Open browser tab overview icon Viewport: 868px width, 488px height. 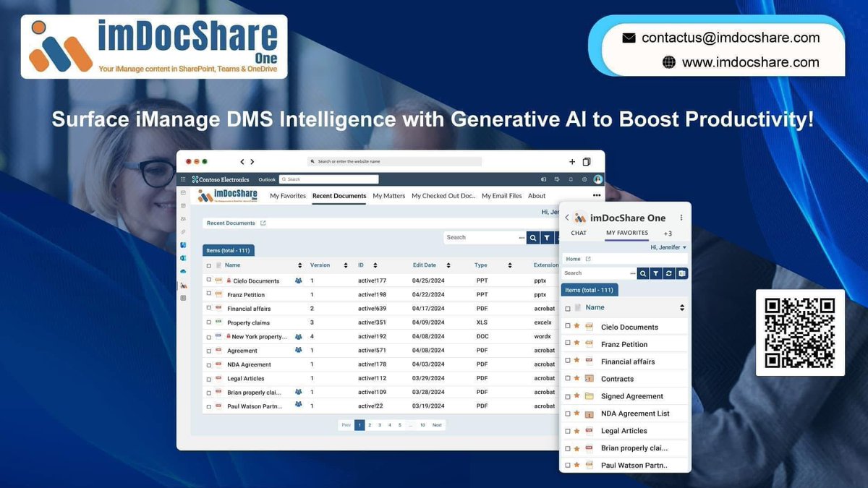(587, 162)
